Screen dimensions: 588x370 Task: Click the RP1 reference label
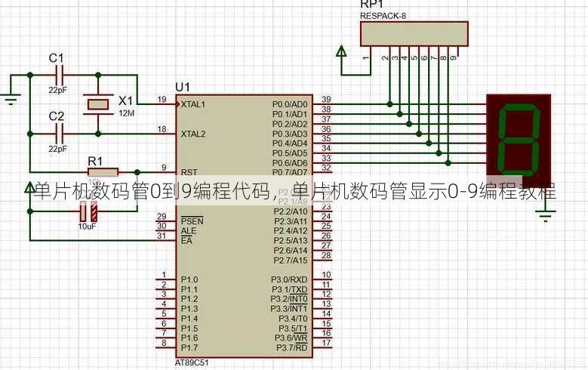pyautogui.click(x=372, y=4)
